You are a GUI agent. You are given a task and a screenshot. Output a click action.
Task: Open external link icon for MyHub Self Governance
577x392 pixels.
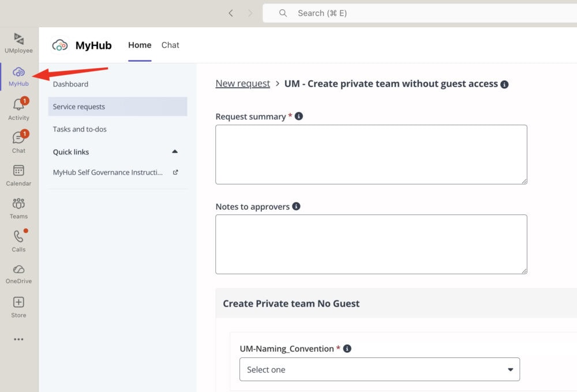point(175,172)
